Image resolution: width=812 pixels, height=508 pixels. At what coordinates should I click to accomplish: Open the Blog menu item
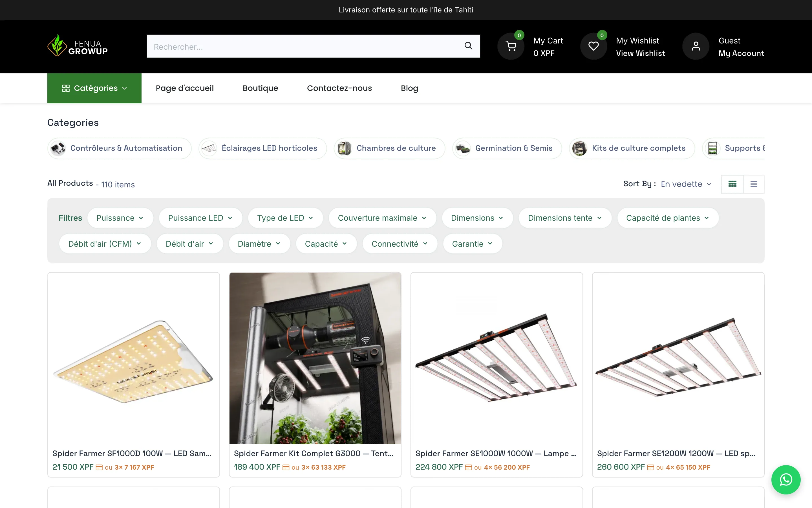(x=409, y=88)
